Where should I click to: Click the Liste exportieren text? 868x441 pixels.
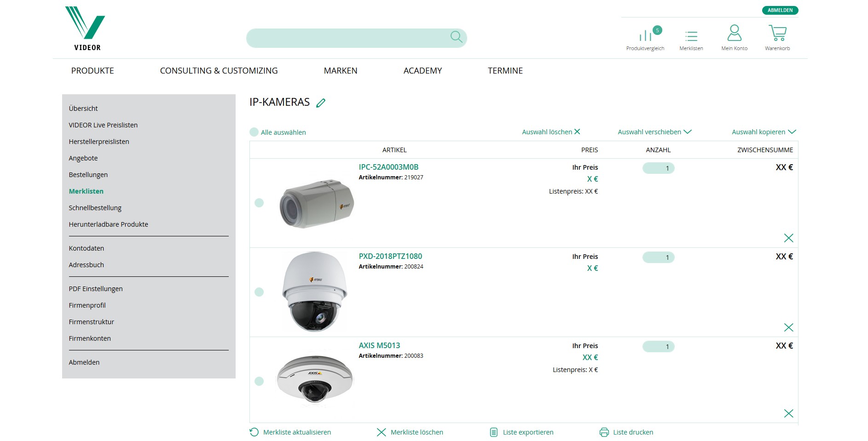528,432
